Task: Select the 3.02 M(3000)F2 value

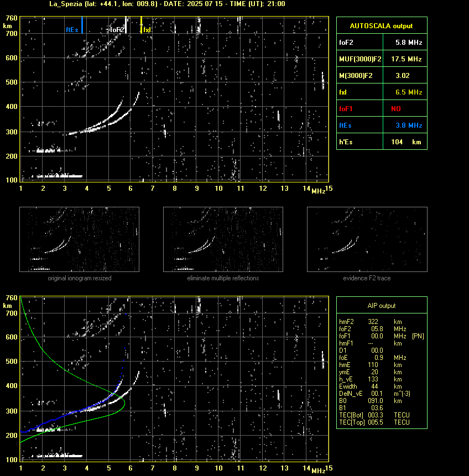Action: click(403, 76)
